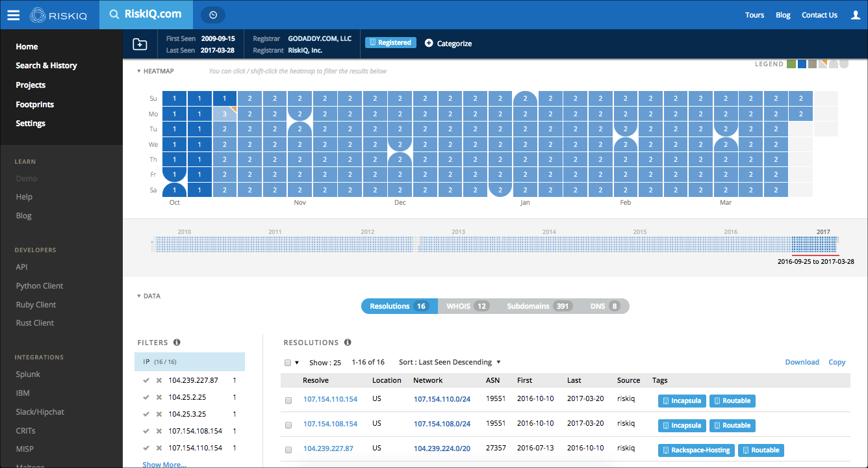Open Projects in the sidebar

(31, 85)
